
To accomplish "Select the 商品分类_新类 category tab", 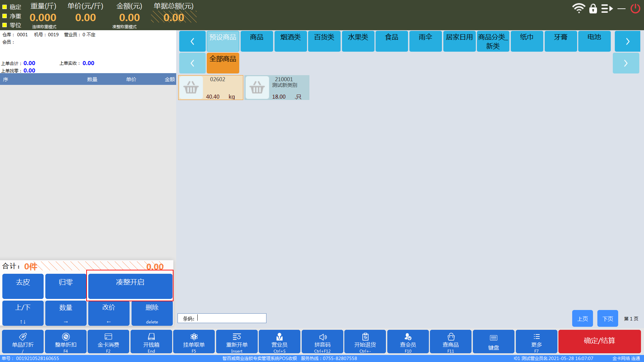I will point(493,41).
